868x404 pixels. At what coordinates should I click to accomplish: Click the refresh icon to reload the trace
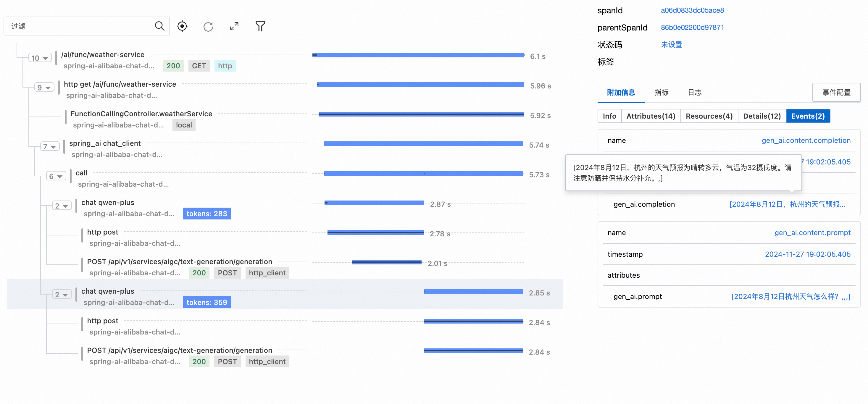[208, 26]
